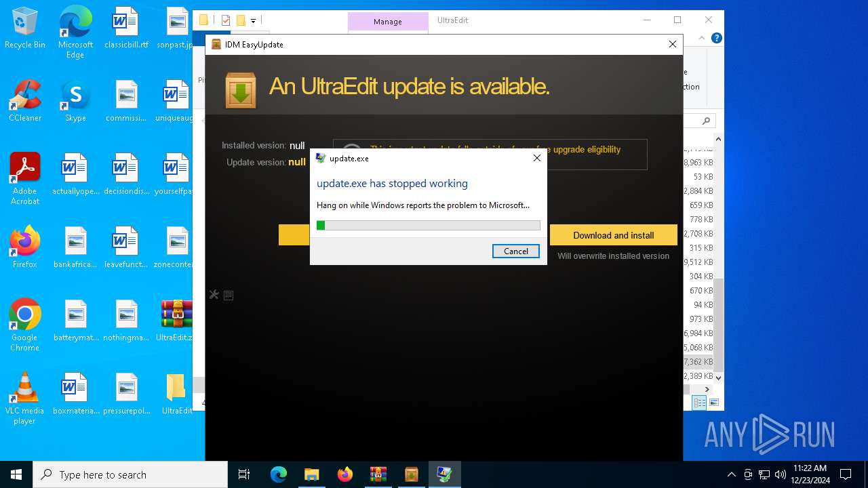
Task: Click the taskbar search box
Action: coord(130,474)
